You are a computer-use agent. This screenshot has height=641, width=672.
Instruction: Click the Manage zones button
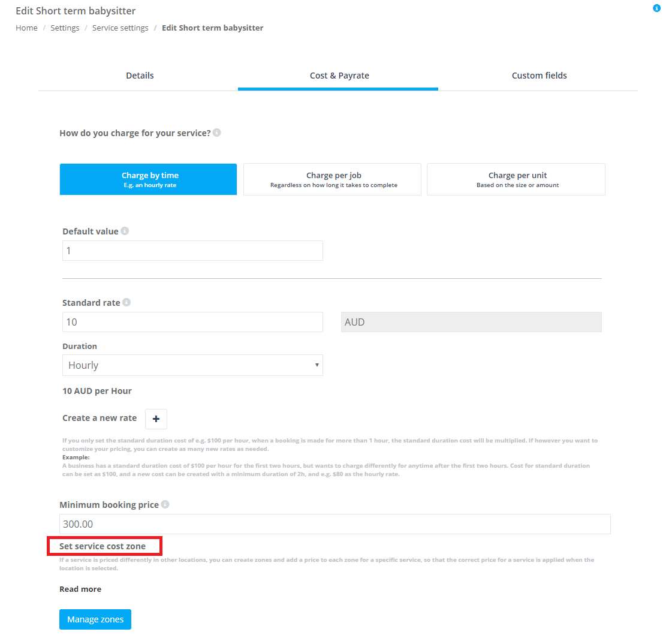pyautogui.click(x=95, y=619)
